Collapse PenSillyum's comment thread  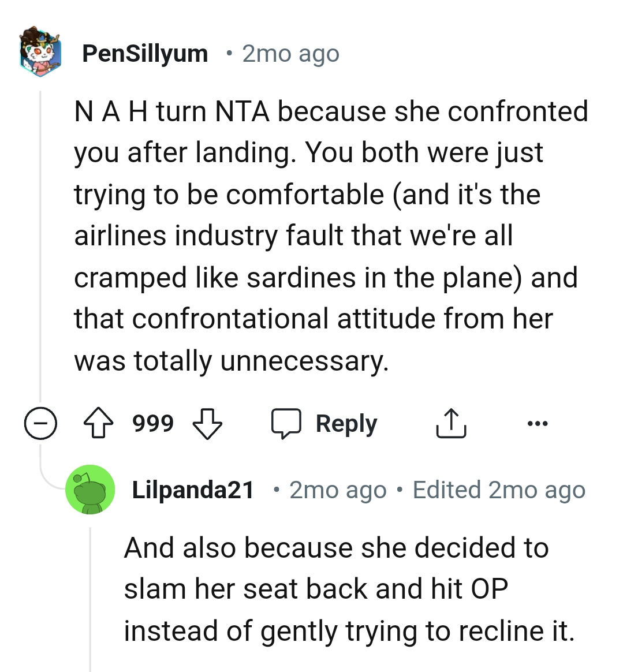[39, 423]
